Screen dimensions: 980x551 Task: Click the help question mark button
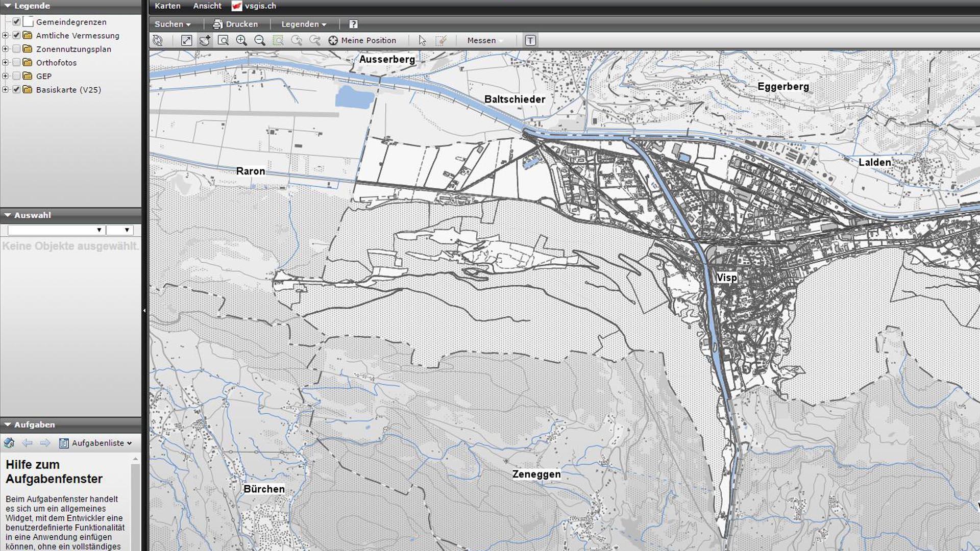coord(352,24)
